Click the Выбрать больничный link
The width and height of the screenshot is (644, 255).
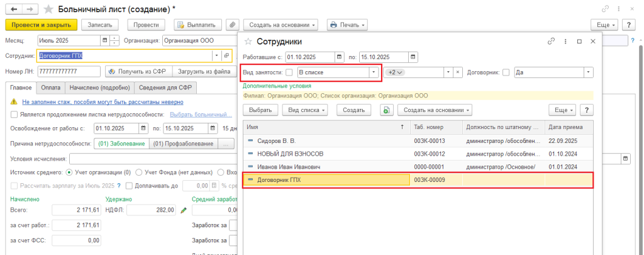point(199,115)
